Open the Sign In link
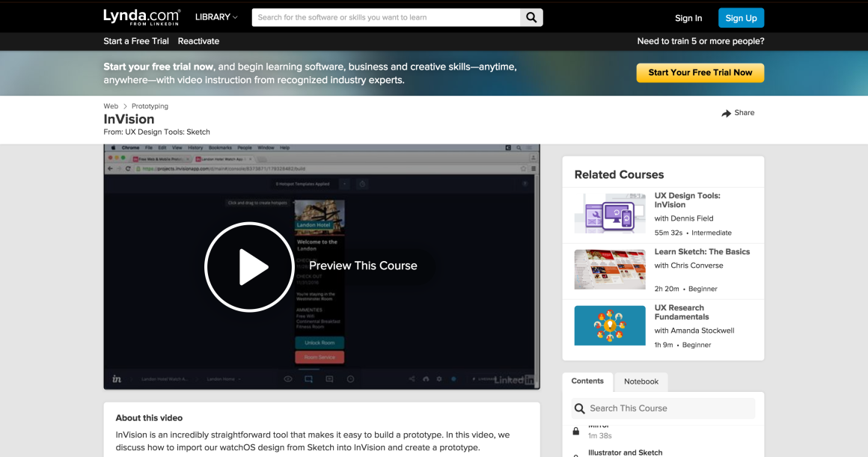This screenshot has width=868, height=457. (x=688, y=18)
